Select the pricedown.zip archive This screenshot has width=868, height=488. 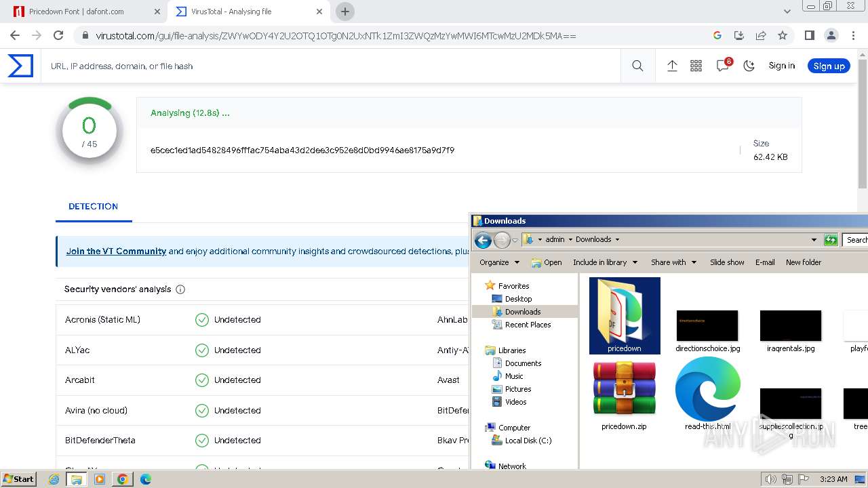pos(624,394)
